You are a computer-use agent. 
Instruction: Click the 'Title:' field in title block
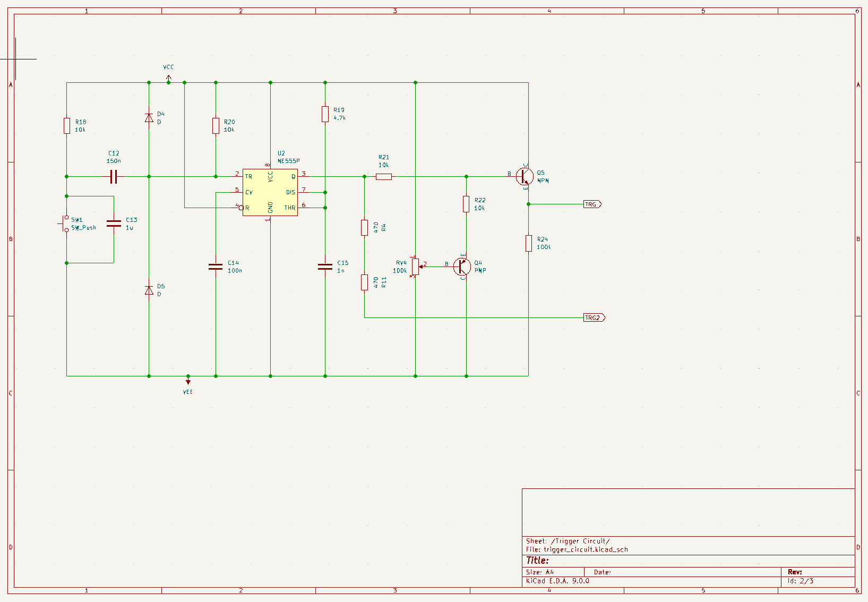[x=537, y=560]
